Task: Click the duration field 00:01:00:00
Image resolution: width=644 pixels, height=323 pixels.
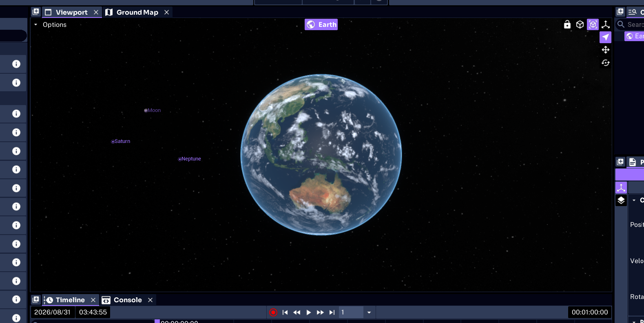Action: pos(590,312)
